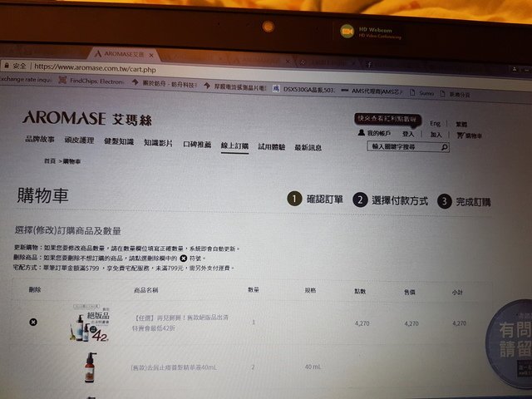Open the 新增分頁 bookmark
This screenshot has width=532, height=399.
[455, 94]
